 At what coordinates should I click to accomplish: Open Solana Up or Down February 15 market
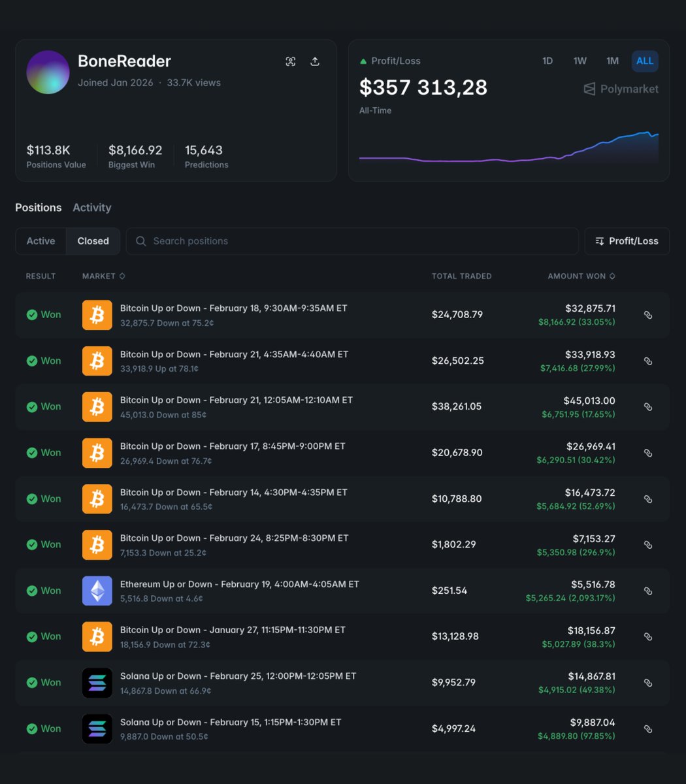[231, 722]
